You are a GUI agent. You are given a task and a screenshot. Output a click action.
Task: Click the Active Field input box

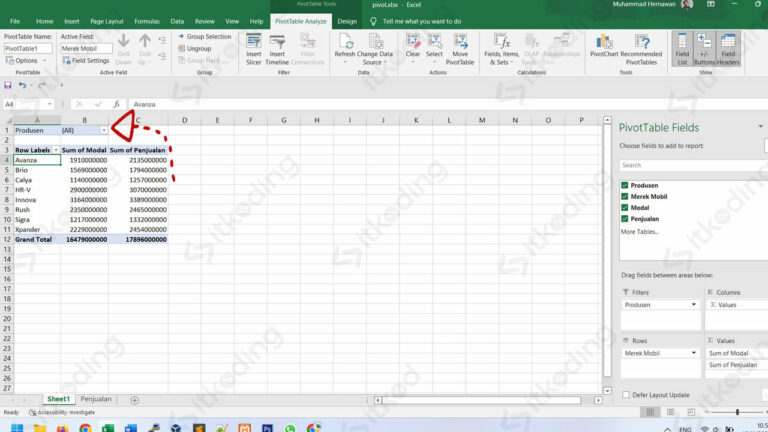coord(86,48)
